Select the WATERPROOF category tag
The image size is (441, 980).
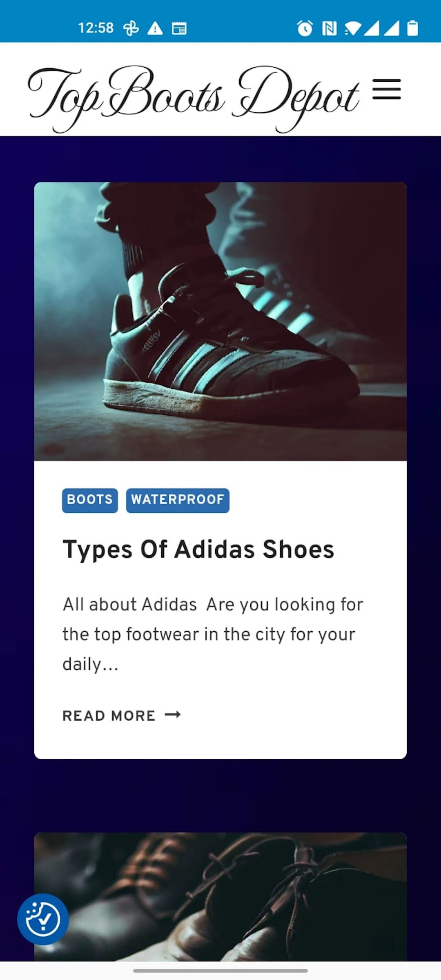point(178,500)
